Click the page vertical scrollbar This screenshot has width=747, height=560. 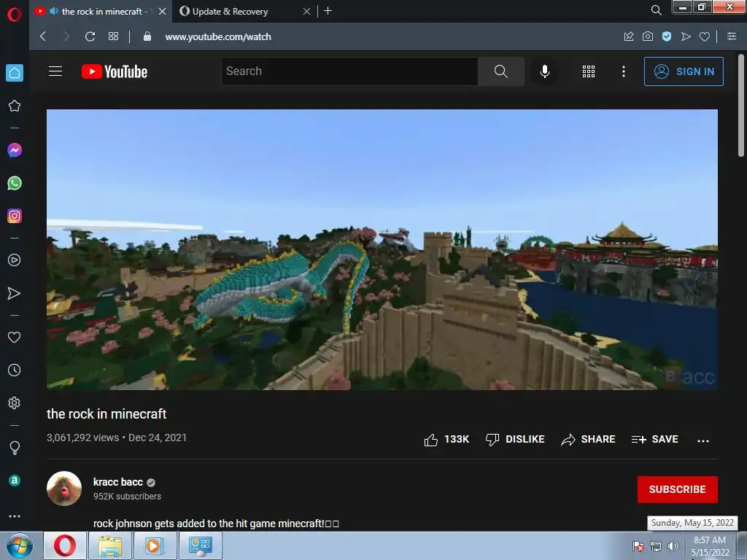741,106
